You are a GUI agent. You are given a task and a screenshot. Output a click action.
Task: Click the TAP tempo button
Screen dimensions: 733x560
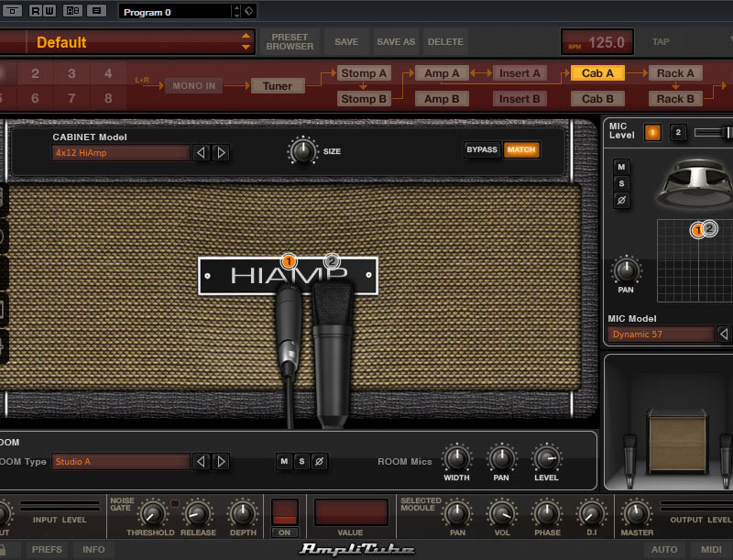(661, 42)
